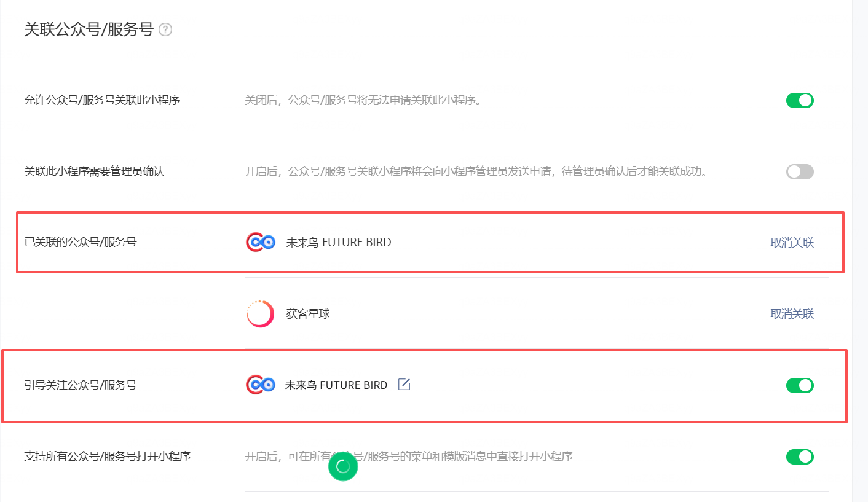This screenshot has width=868, height=502.
Task: Click 取消关联 for 获客星球
Action: [x=792, y=314]
